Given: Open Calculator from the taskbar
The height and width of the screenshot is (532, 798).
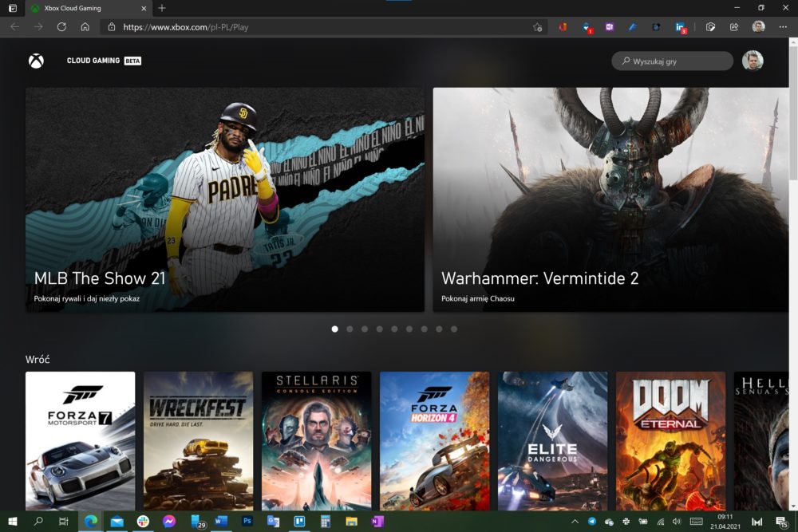Looking at the screenshot, I should [x=326, y=522].
